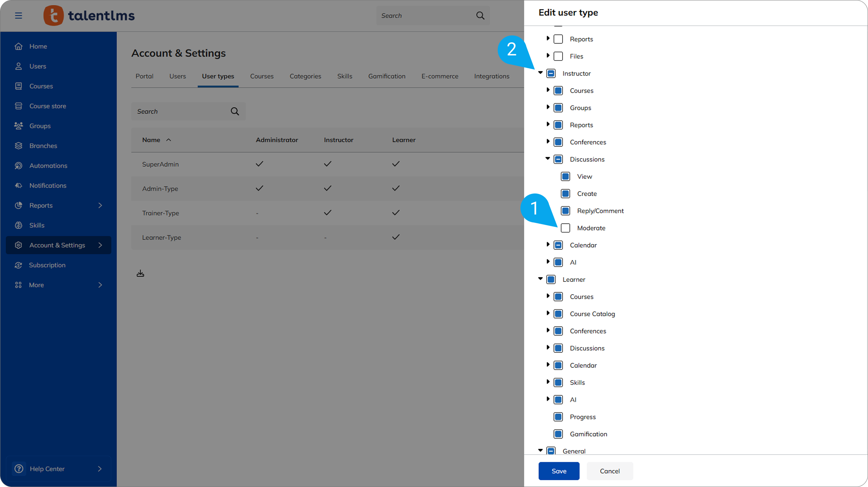The image size is (868, 487).
Task: Expand the Instructor Calendar node
Action: tap(548, 245)
